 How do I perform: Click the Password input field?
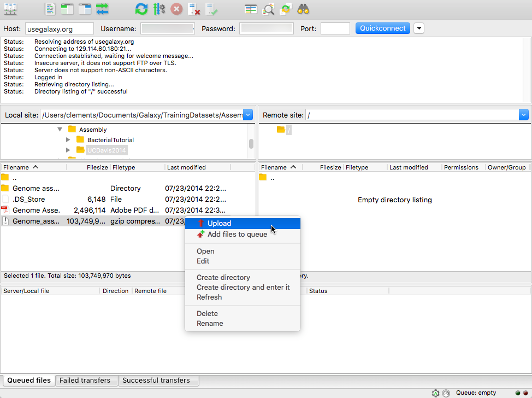pyautogui.click(x=267, y=28)
